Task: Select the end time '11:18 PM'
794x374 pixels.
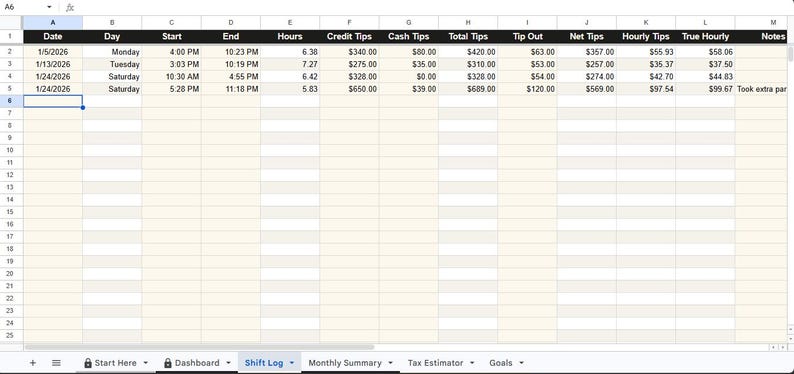Action: (x=230, y=89)
